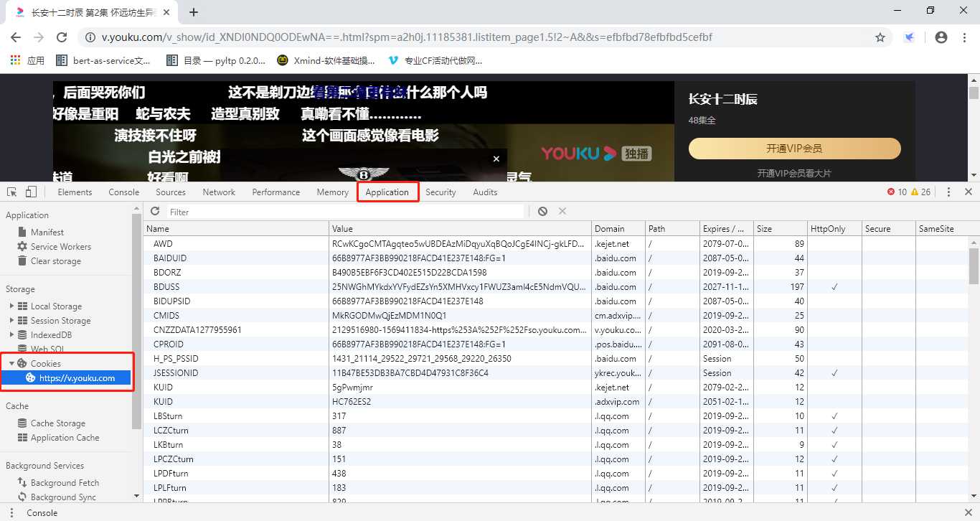Screen dimensions: 980x521
Task: Open the Xmind bookmark
Action: (326, 61)
